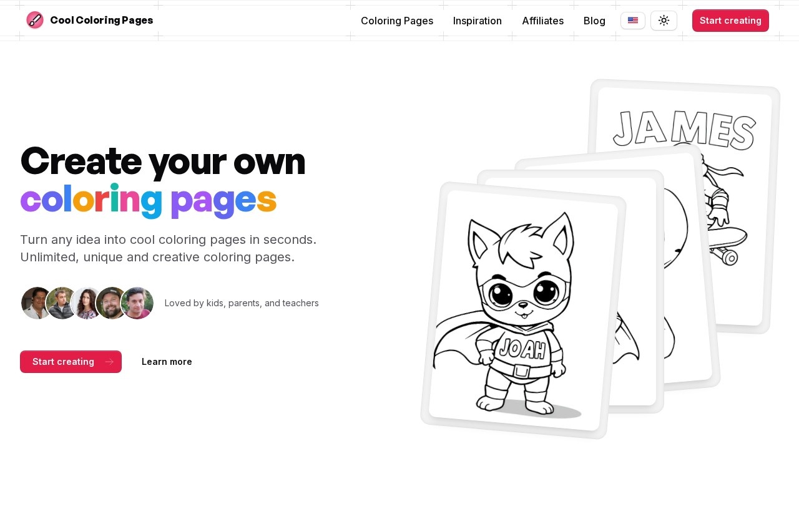
Task: Open the Affiliates page link
Action: [542, 21]
